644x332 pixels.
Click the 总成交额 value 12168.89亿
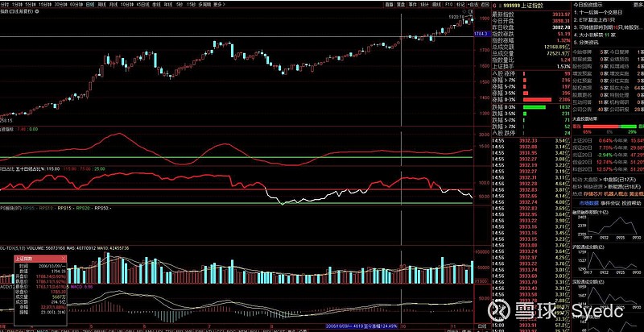[x=556, y=48]
